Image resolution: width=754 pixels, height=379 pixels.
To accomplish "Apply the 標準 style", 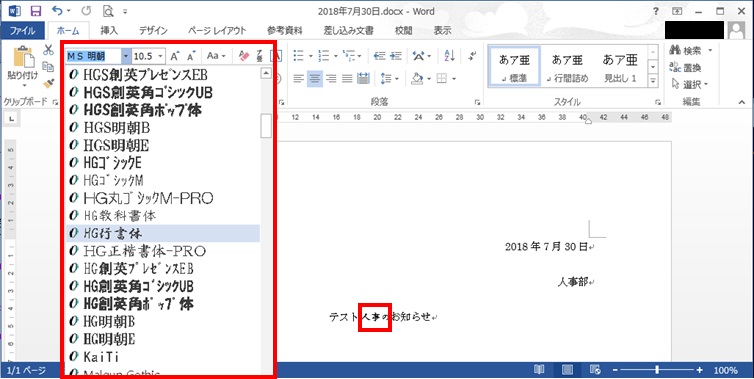I will pos(514,67).
